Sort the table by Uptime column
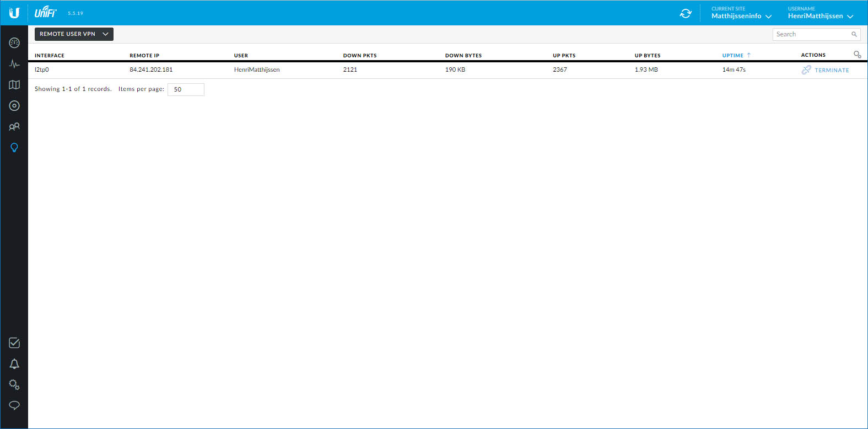Image resolution: width=868 pixels, height=429 pixels. (733, 56)
